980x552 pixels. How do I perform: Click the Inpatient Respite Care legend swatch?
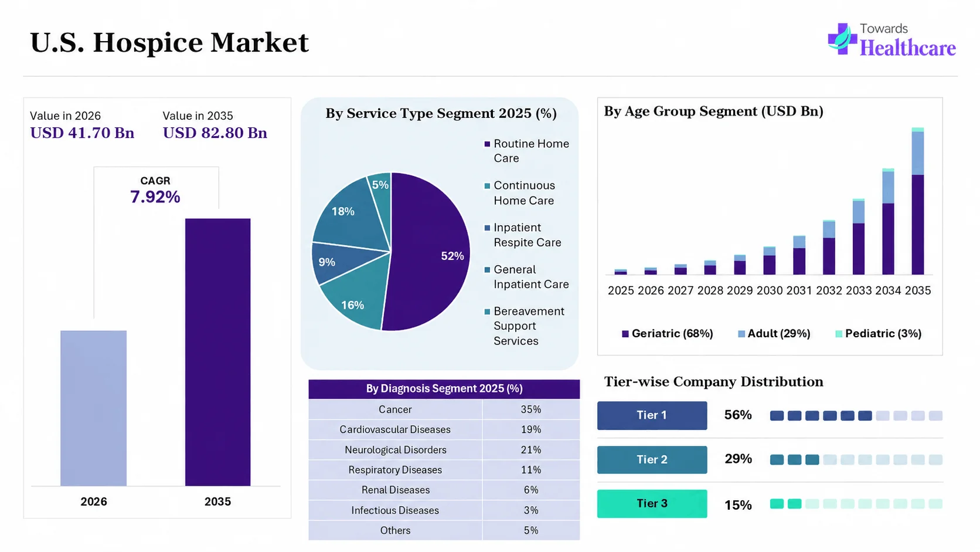[487, 228]
